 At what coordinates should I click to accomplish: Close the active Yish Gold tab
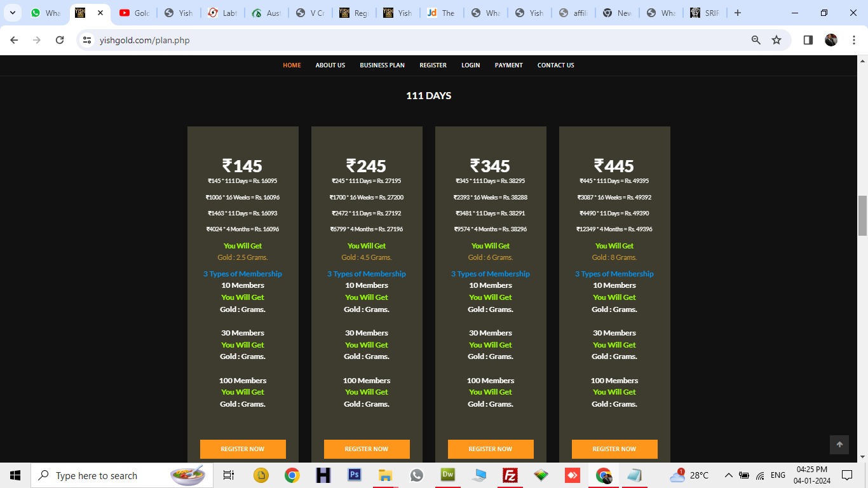(100, 13)
